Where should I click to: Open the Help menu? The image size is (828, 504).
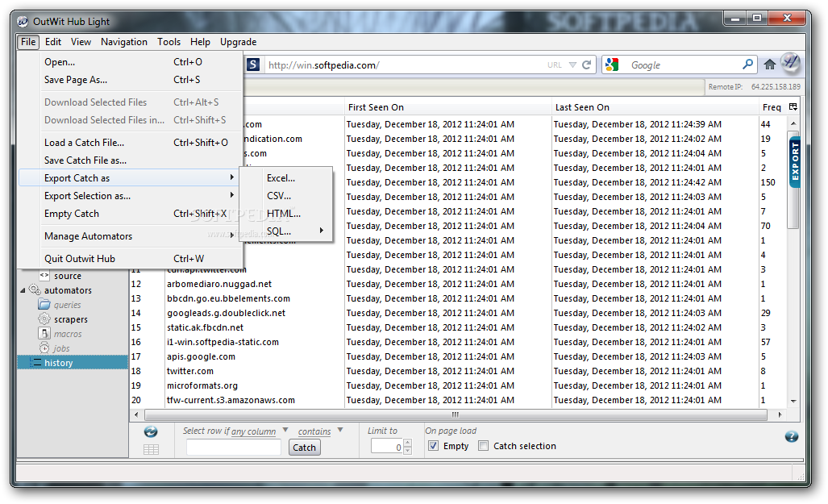pyautogui.click(x=200, y=42)
